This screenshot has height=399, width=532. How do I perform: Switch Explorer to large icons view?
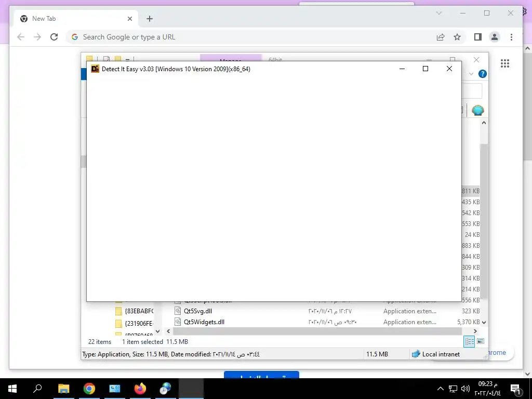[x=481, y=341]
